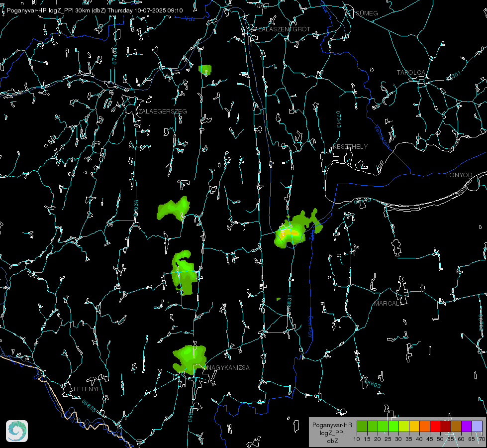Click the 35-40 dBZ yellow legend swatch

tap(414, 426)
